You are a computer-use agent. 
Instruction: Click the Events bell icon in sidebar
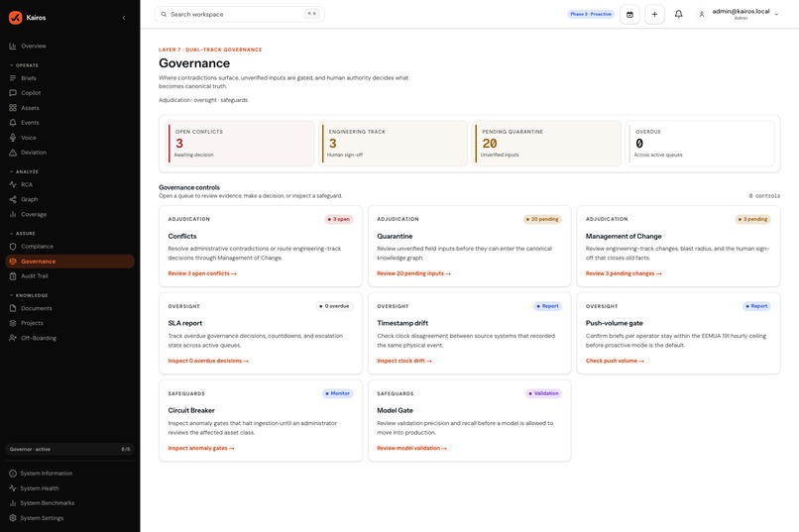pos(13,122)
